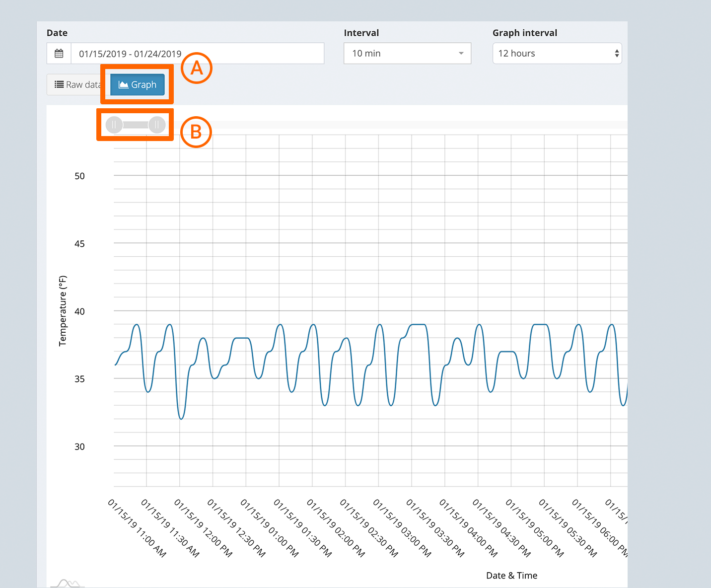Image resolution: width=711 pixels, height=588 pixels.
Task: Click the 40 value on temperature axis
Action: click(79, 311)
